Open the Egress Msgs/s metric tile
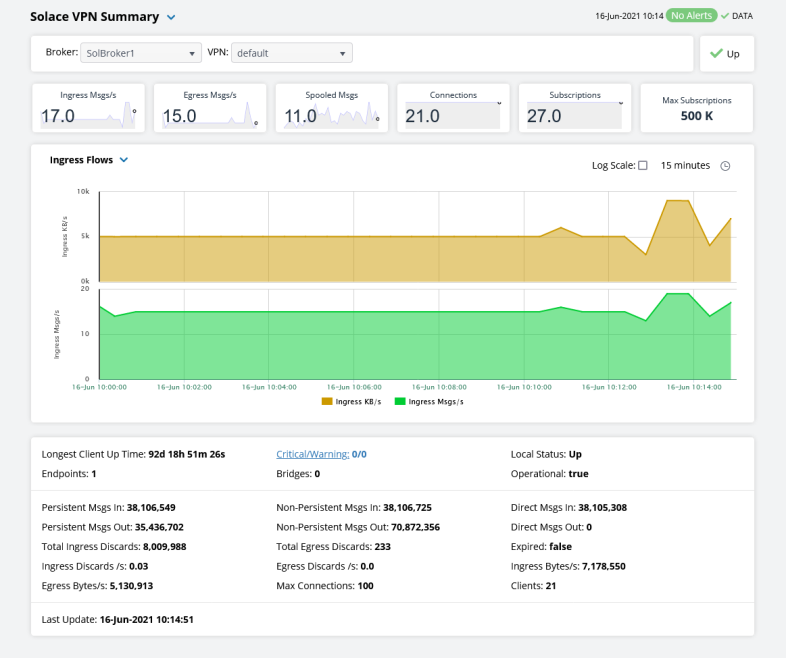786x658 pixels. click(x=209, y=108)
